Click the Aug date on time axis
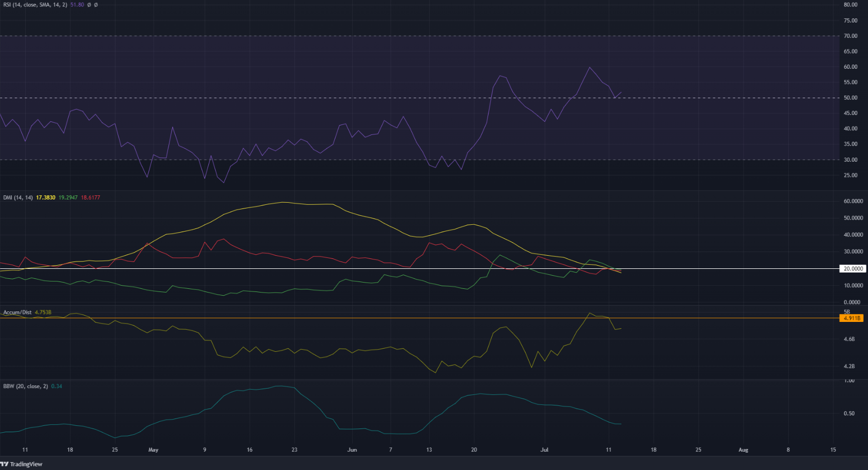Screen dimensions: 868x470 743,450
